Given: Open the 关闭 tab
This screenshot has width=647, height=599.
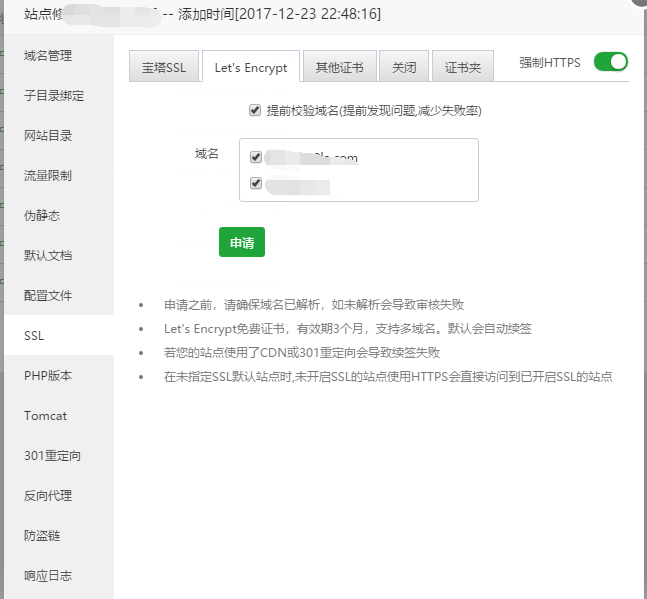Looking at the screenshot, I should [404, 68].
